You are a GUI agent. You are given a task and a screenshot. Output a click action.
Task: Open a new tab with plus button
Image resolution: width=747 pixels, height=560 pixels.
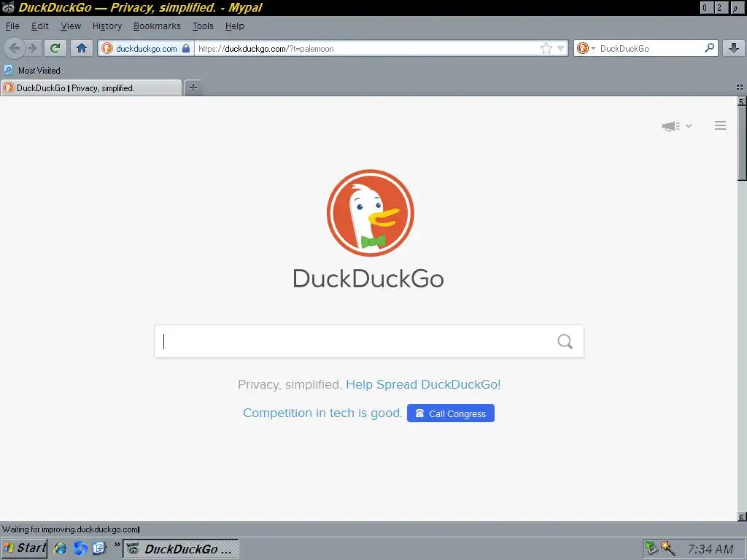pyautogui.click(x=193, y=87)
